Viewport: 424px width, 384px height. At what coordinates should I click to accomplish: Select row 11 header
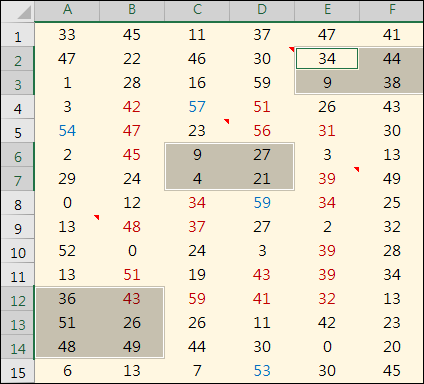pyautogui.click(x=18, y=275)
